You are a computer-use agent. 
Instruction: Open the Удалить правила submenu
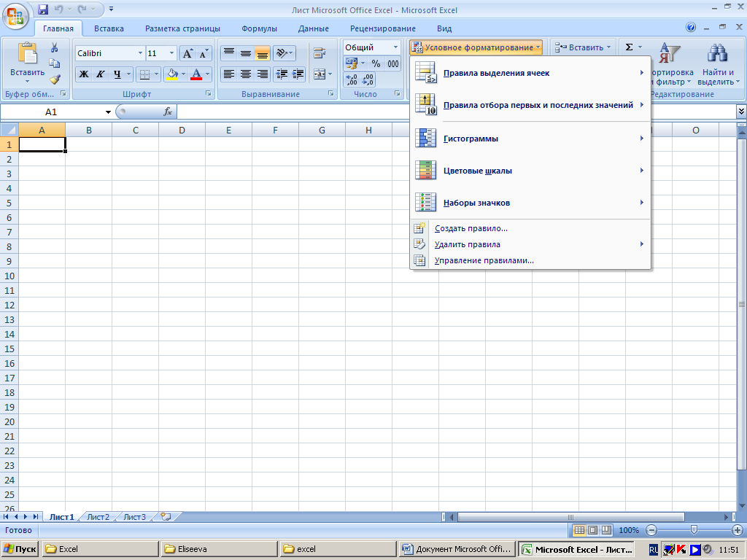530,244
